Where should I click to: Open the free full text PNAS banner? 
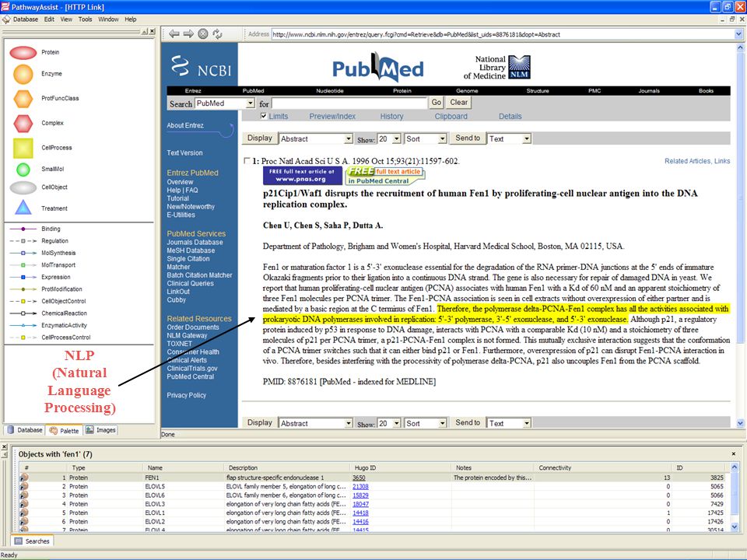click(x=302, y=175)
